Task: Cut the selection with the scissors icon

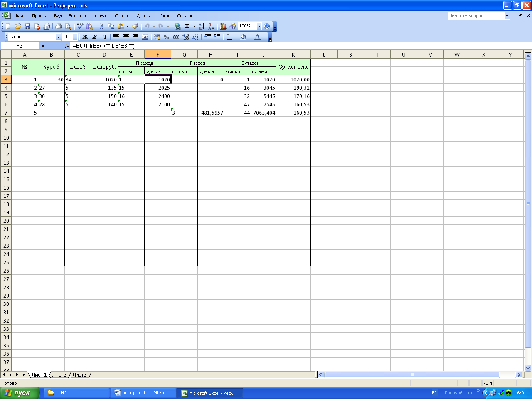Action: [x=101, y=26]
